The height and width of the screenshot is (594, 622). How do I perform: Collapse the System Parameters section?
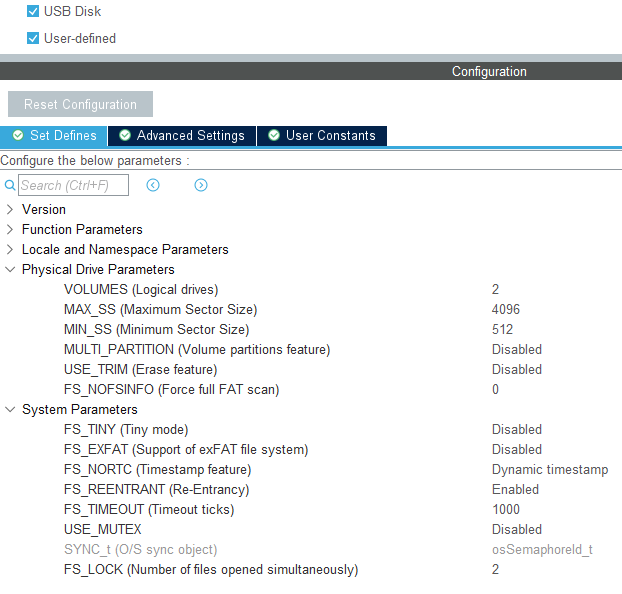[10, 410]
